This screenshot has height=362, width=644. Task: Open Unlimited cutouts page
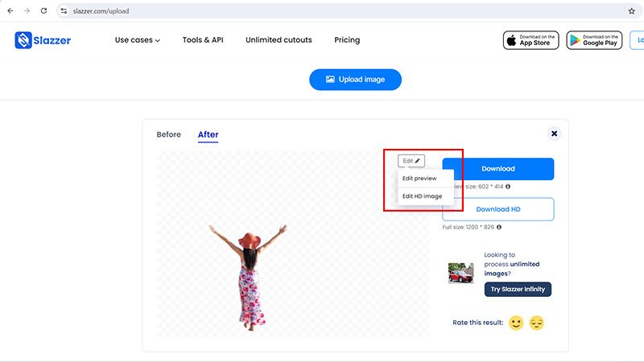point(279,39)
